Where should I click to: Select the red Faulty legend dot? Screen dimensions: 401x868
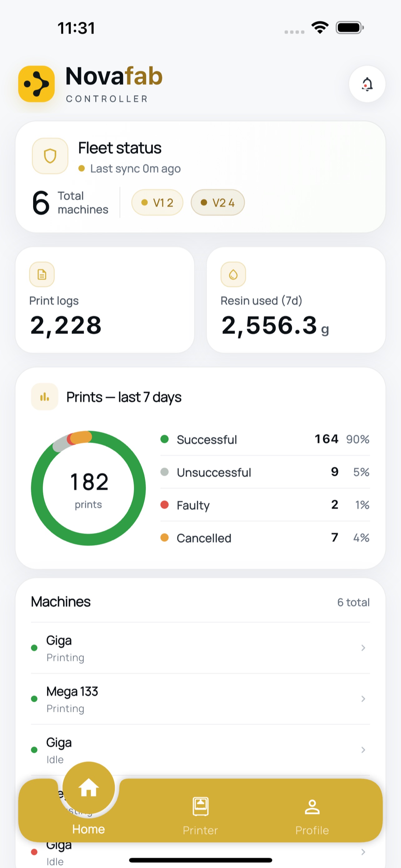click(164, 504)
